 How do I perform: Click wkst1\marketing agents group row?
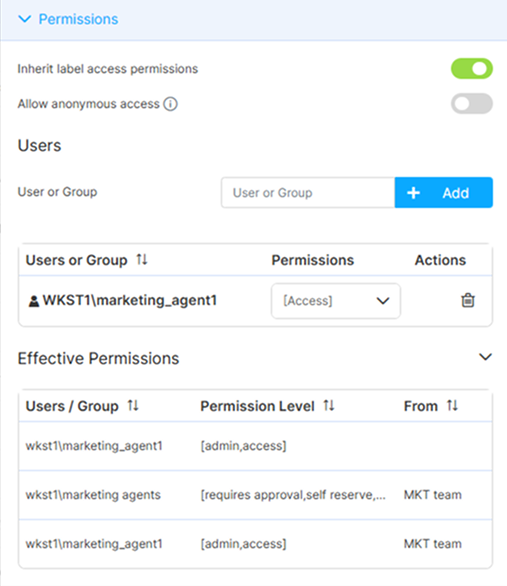255,495
